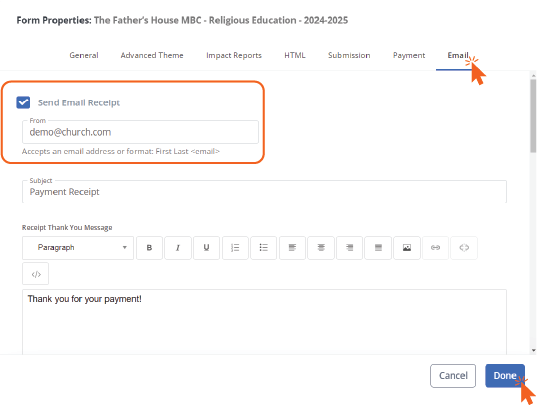
Task: Center align the message text
Action: pos(321,248)
